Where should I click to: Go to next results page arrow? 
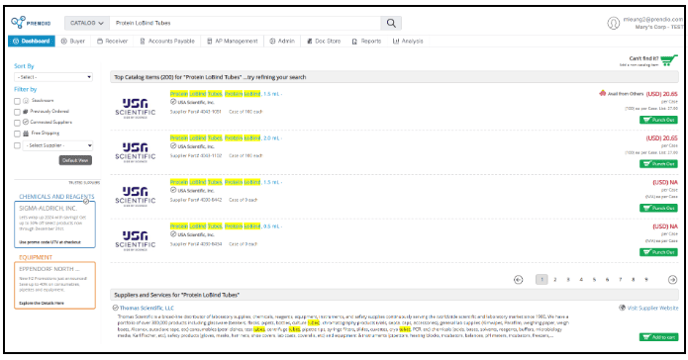[672, 280]
